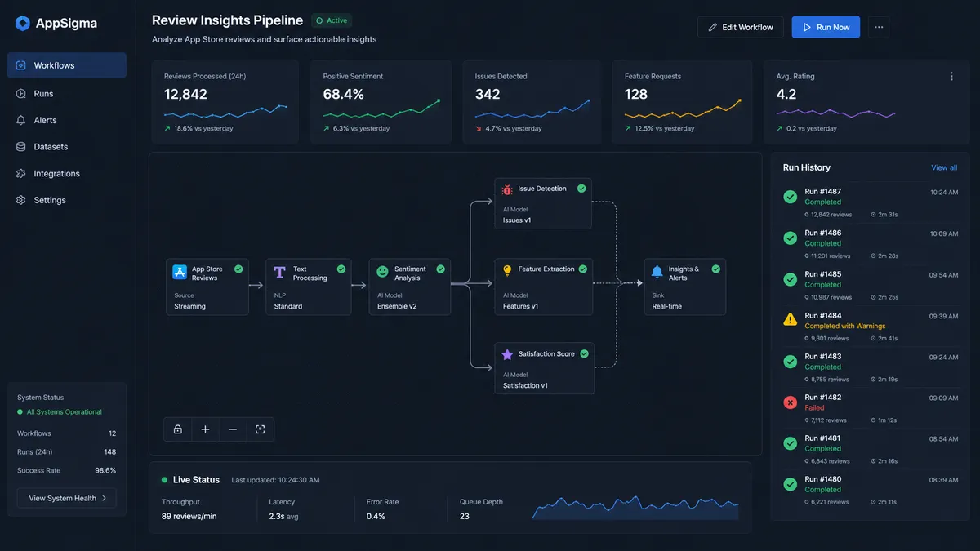Viewport: 980px width, 551px height.
Task: Click the green check on Satisfaction Score node
Action: tap(586, 354)
